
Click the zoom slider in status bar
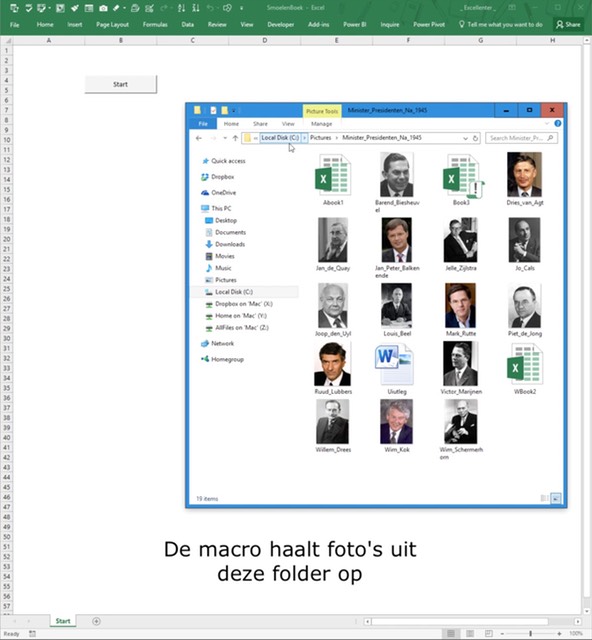click(530, 633)
